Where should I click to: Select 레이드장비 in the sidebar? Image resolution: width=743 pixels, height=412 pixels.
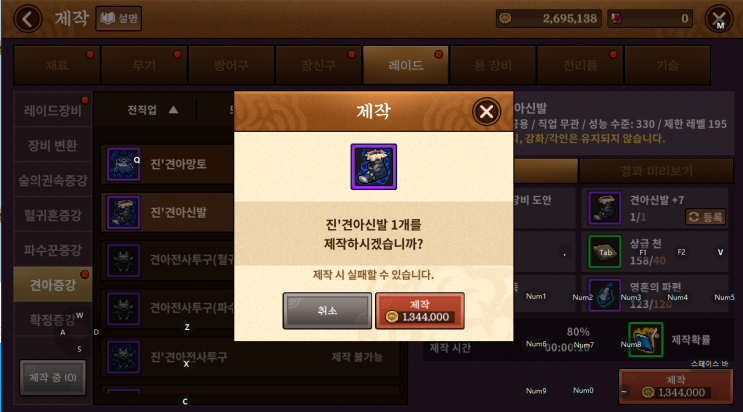tap(53, 110)
